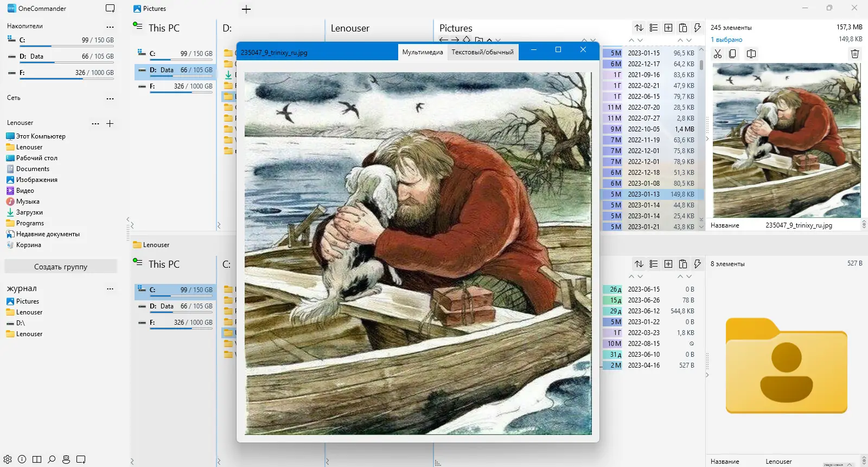This screenshot has height=467, width=868.
Task: Add favorite group with plus next to Lenouser
Action: pyautogui.click(x=110, y=123)
